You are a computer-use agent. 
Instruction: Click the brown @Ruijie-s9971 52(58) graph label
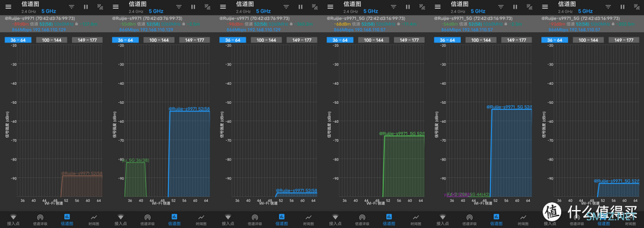point(82,174)
